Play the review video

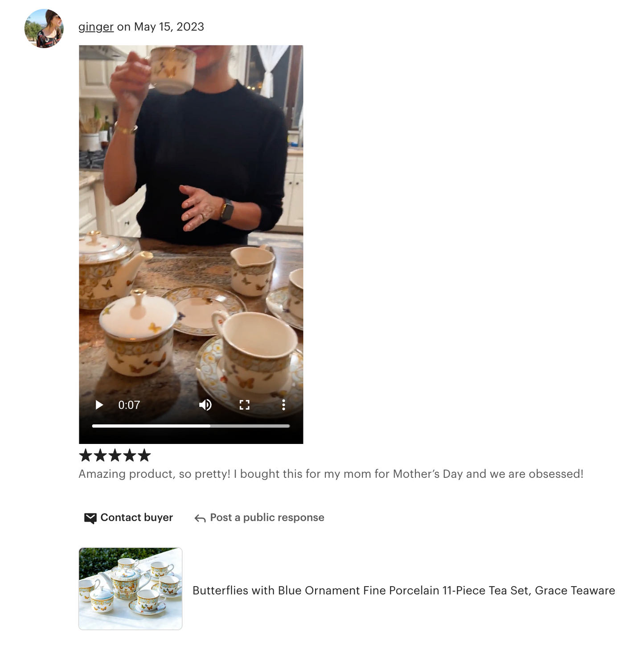click(x=99, y=405)
